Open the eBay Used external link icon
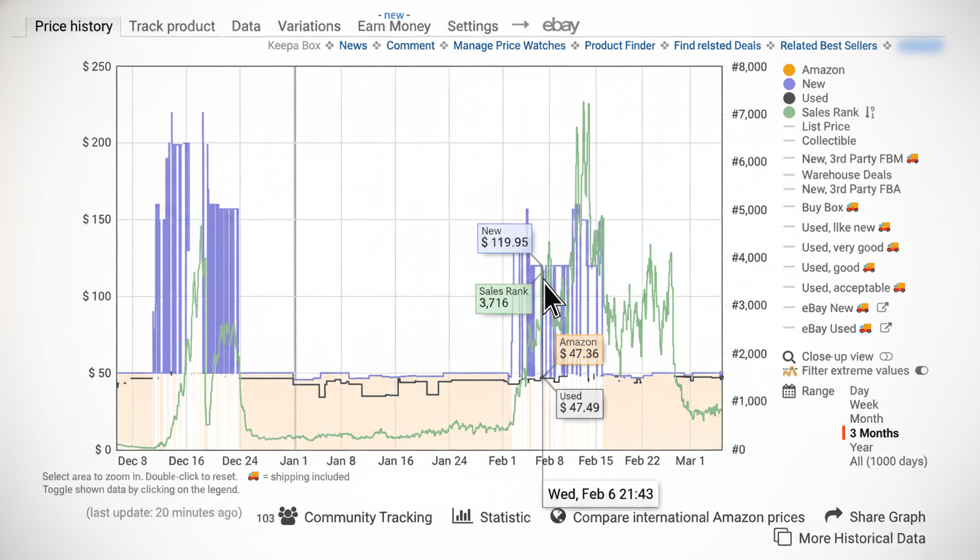The image size is (980, 560). coord(883,328)
